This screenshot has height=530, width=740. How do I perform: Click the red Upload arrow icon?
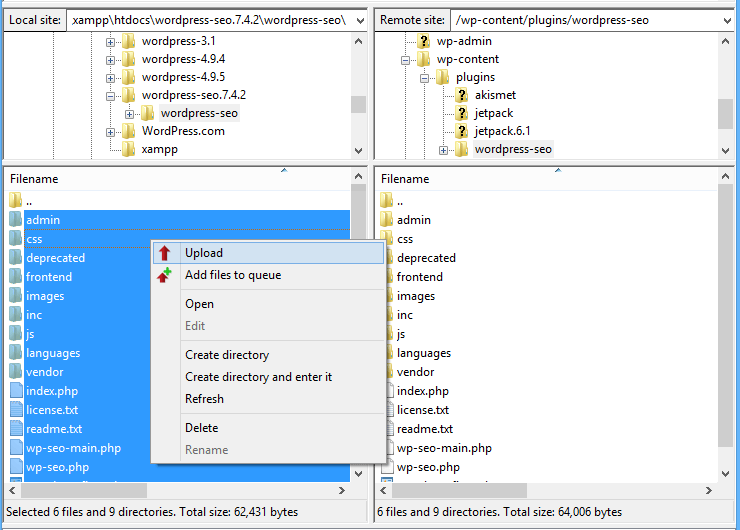tap(164, 253)
